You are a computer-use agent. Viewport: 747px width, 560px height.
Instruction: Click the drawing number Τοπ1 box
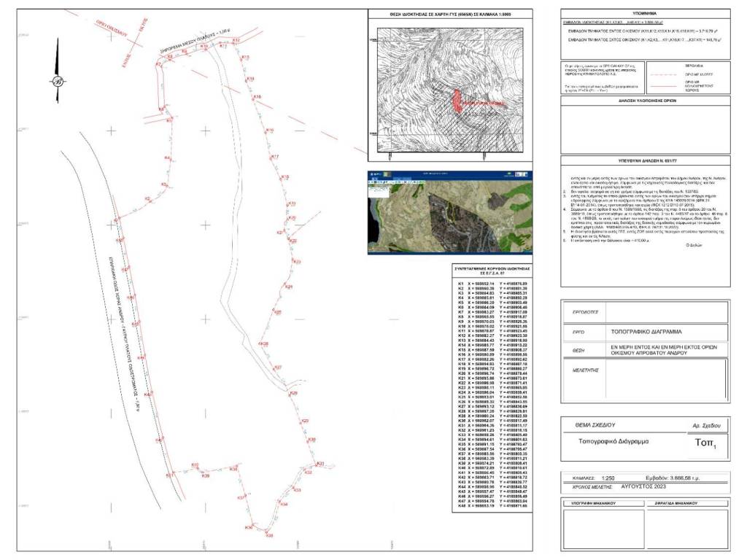[705, 443]
